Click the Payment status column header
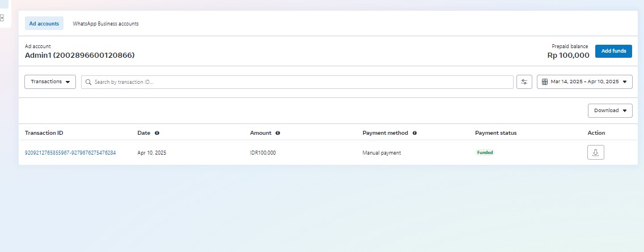 [x=495, y=133]
